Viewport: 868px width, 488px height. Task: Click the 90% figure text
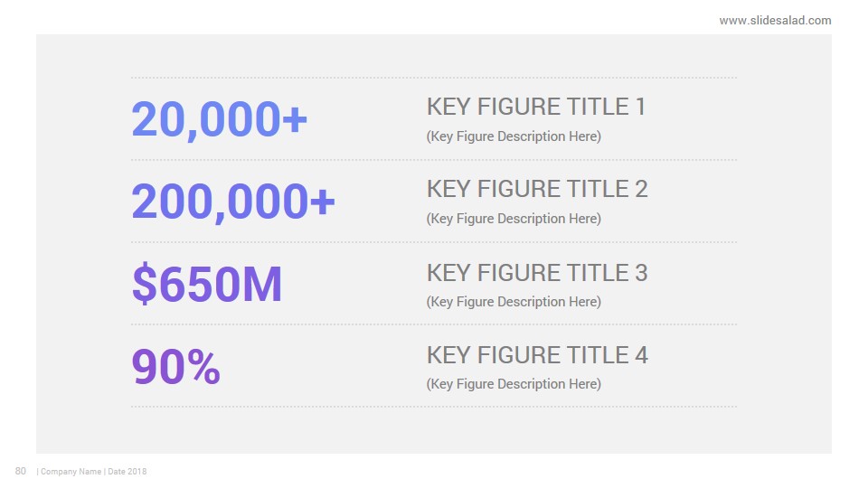[176, 366]
